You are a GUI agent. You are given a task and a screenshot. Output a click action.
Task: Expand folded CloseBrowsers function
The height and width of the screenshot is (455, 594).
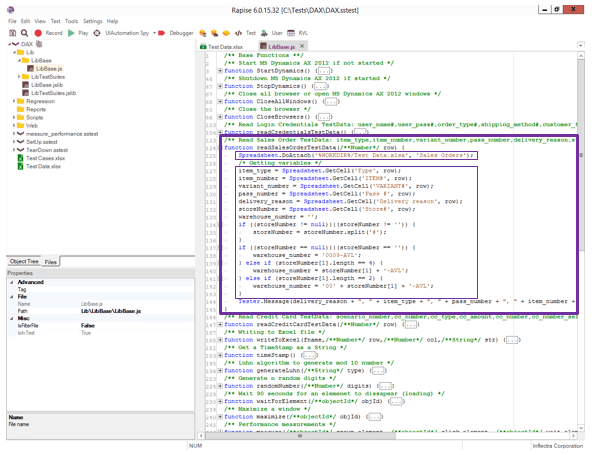pyautogui.click(x=220, y=117)
